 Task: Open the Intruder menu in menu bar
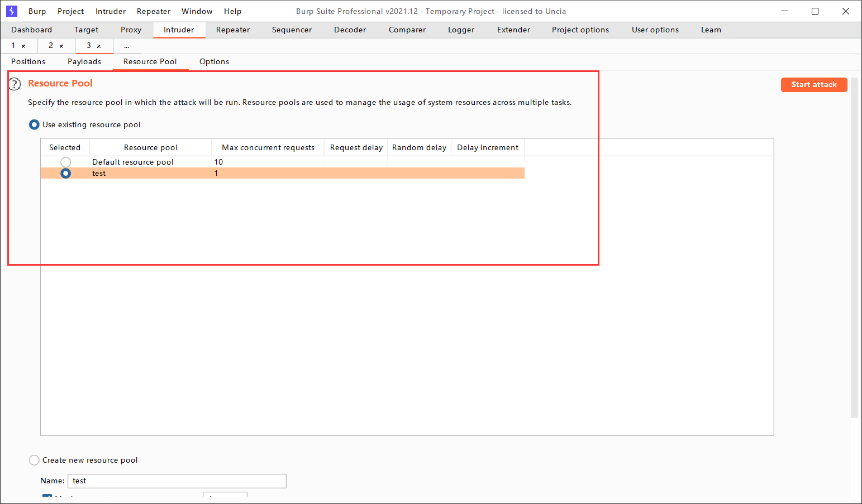click(x=111, y=11)
